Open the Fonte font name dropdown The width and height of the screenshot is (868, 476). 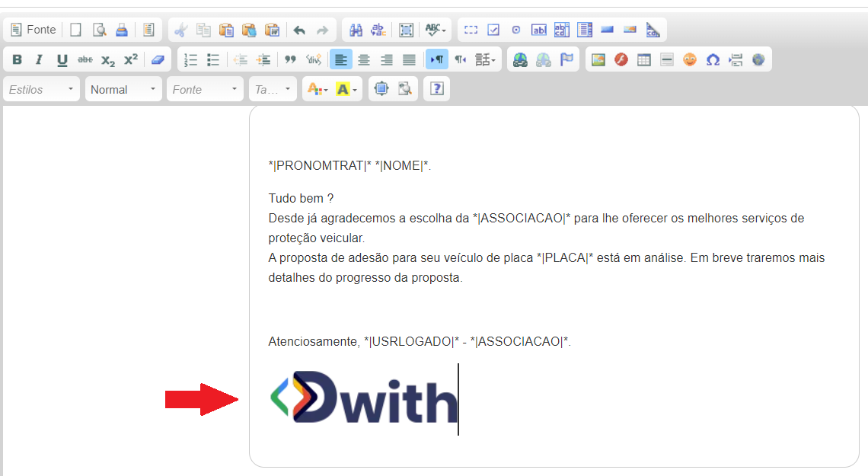coord(206,89)
